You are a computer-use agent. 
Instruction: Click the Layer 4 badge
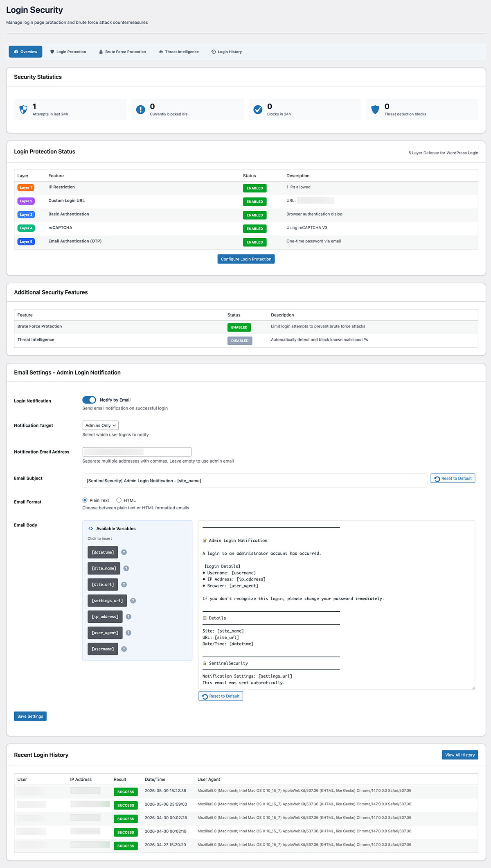tap(26, 228)
